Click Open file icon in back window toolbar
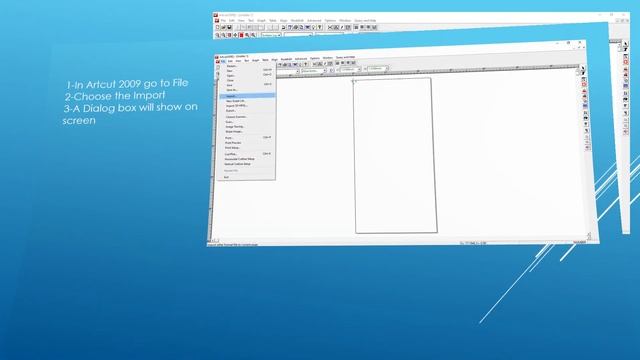The width and height of the screenshot is (640, 360). click(x=223, y=27)
